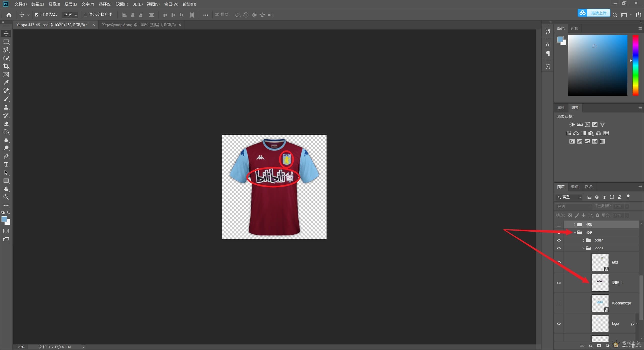Select the Horizontal Type tool
This screenshot has width=644, height=350.
tap(6, 164)
